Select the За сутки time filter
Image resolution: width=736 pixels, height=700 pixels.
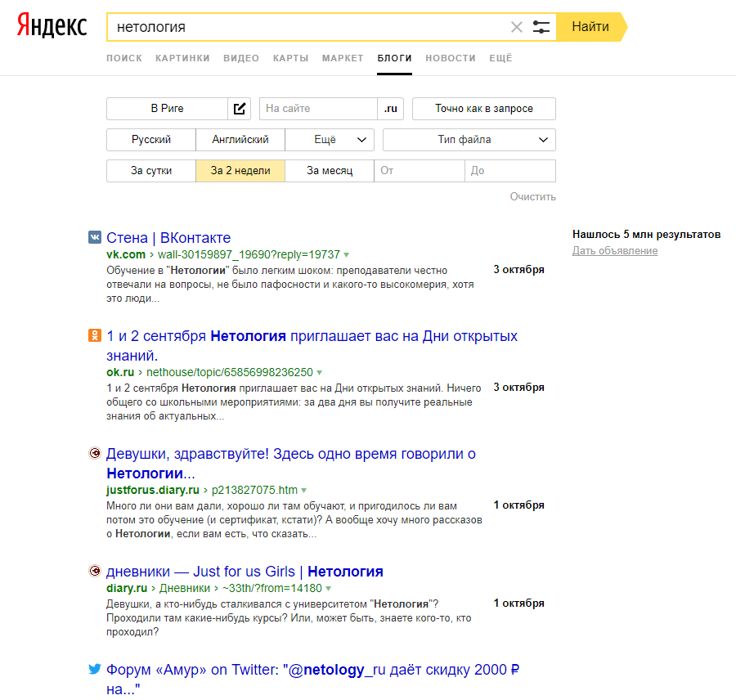[x=151, y=171]
